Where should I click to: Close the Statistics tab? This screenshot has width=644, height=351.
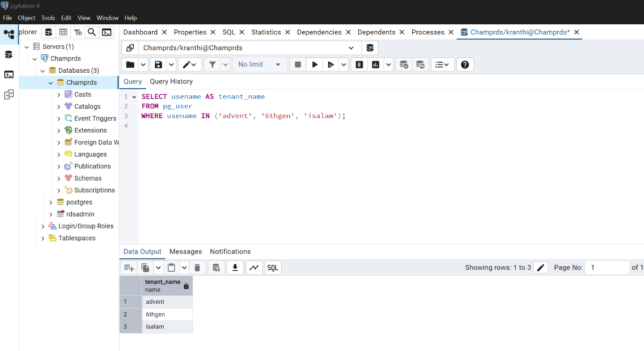(x=288, y=32)
